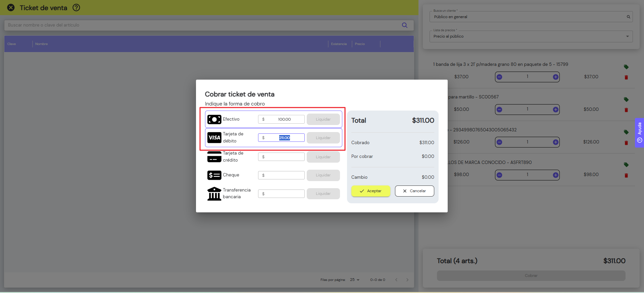The height and width of the screenshot is (293, 644).
Task: Delete the ASFRT890 item
Action: point(626,175)
